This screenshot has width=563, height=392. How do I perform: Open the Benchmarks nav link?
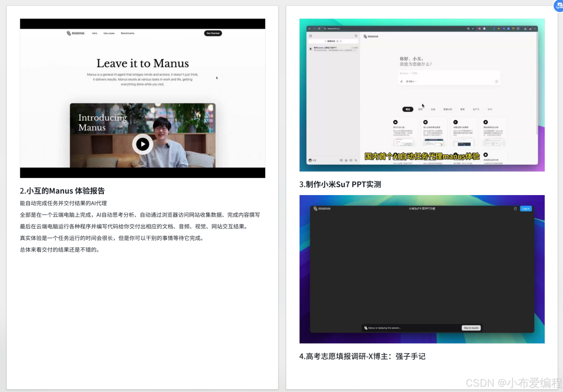[x=128, y=33]
